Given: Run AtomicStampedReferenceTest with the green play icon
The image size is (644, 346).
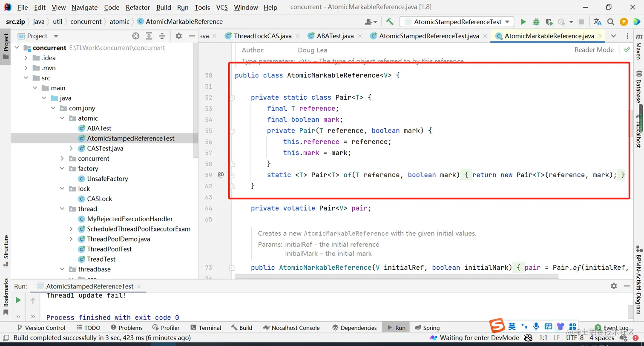Looking at the screenshot, I should [523, 22].
